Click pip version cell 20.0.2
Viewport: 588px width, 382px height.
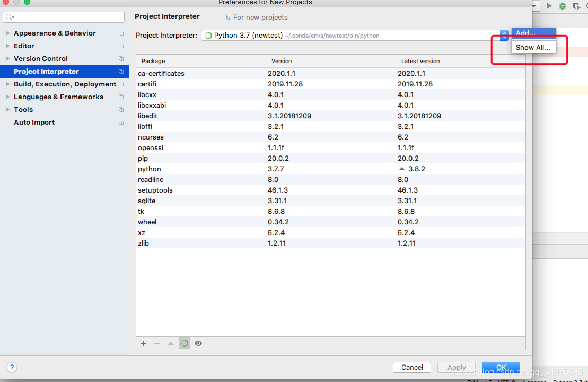278,158
